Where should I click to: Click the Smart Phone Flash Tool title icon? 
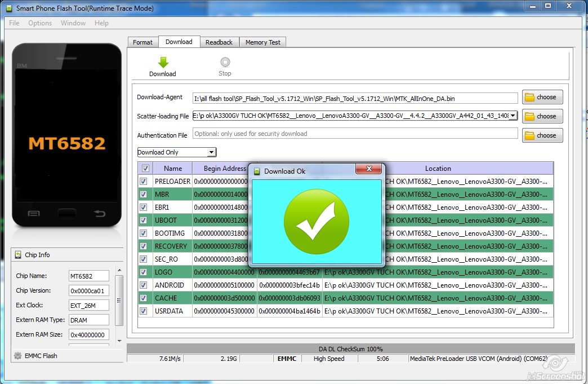coord(9,8)
